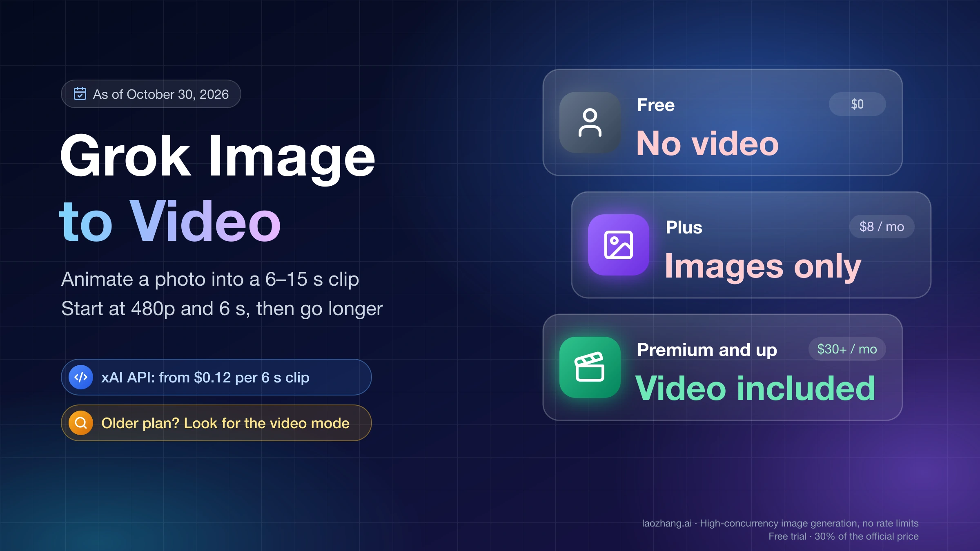
Task: Click the '$30+ / mo' price badge
Action: point(847,349)
